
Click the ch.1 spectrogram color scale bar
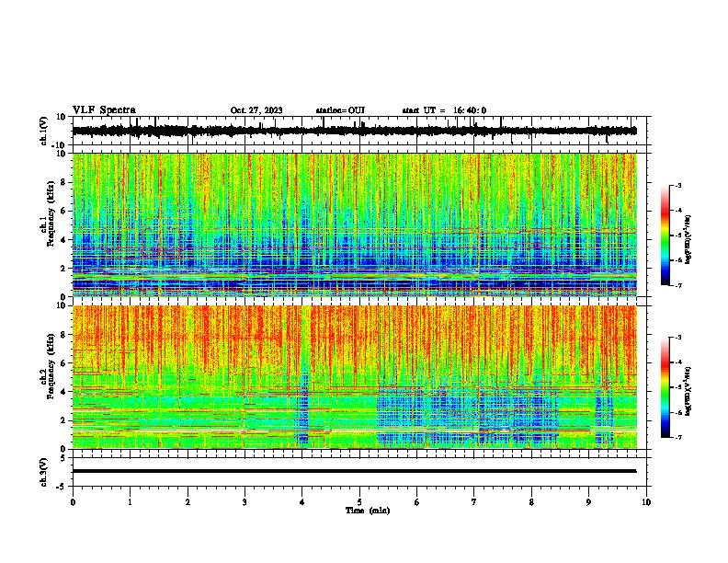click(x=665, y=236)
